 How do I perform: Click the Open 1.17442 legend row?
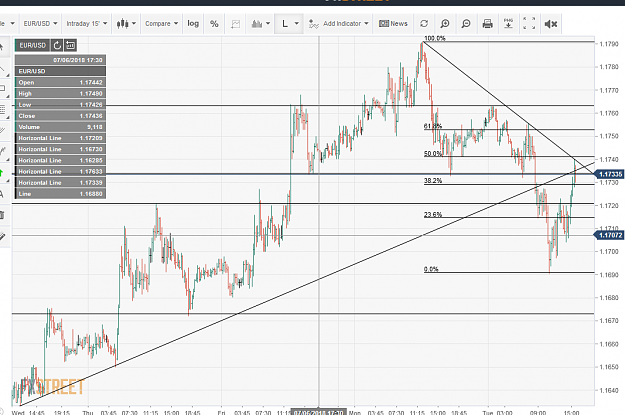coord(61,83)
